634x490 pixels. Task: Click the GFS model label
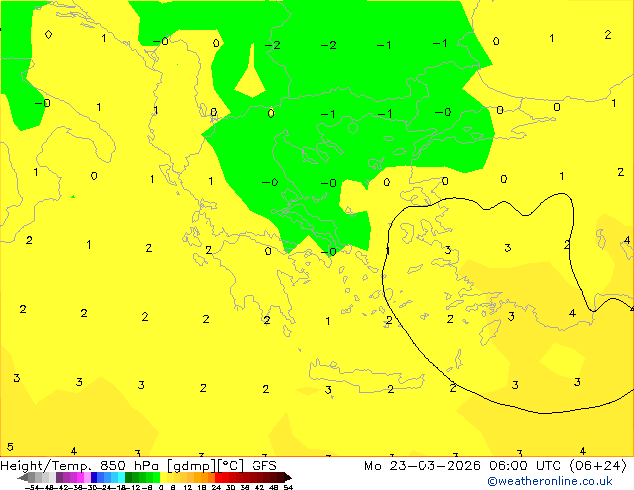coord(264,466)
